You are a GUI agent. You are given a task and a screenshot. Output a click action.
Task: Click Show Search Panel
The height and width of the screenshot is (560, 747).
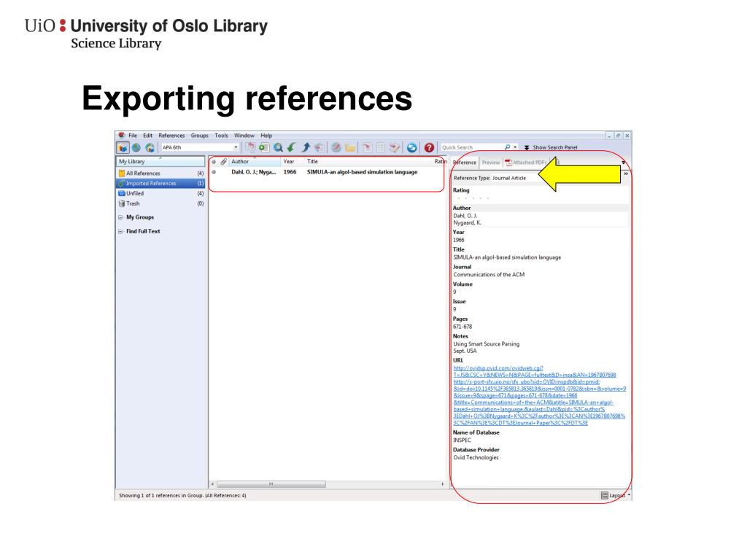click(x=551, y=147)
